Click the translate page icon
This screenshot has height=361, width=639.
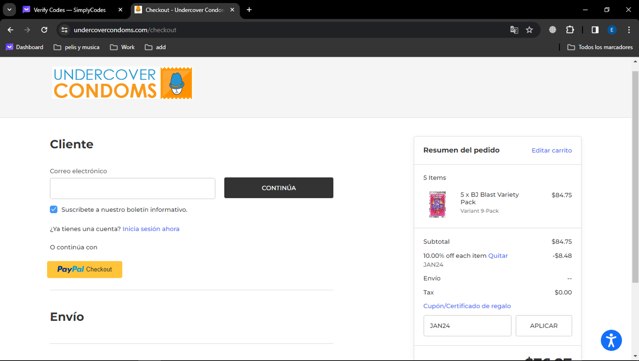click(x=514, y=30)
